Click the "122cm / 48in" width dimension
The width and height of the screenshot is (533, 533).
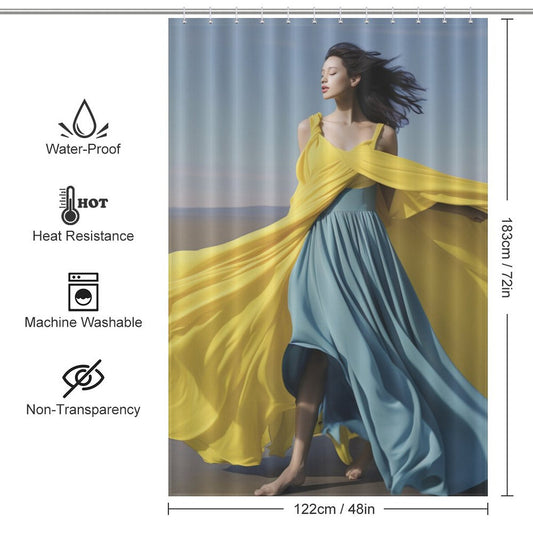point(334,509)
